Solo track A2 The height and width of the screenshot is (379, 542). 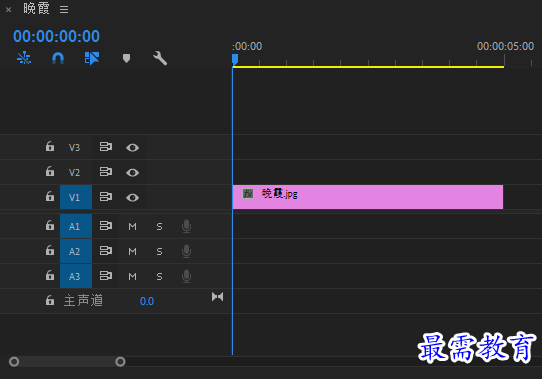(159, 251)
